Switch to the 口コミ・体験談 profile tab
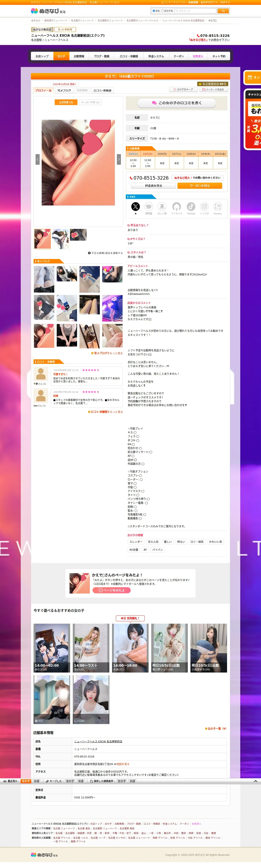 pos(102,90)
